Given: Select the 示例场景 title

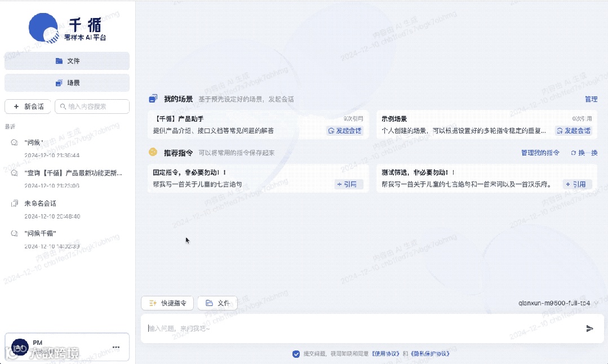Looking at the screenshot, I should pos(394,119).
